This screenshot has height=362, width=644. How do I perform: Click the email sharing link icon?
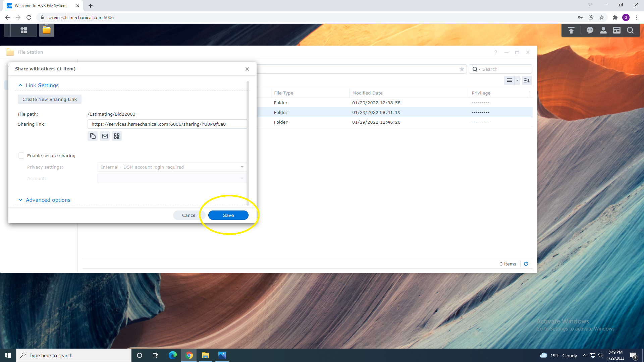[105, 136]
